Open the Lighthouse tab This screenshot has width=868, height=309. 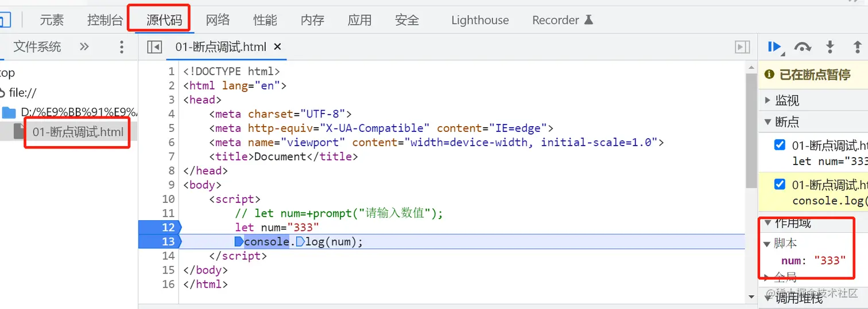pos(480,20)
